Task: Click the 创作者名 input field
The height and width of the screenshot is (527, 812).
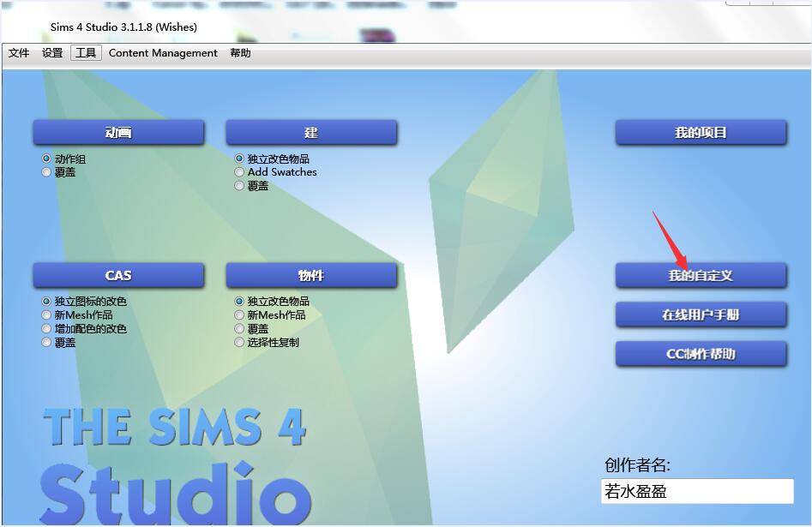Action: click(697, 491)
